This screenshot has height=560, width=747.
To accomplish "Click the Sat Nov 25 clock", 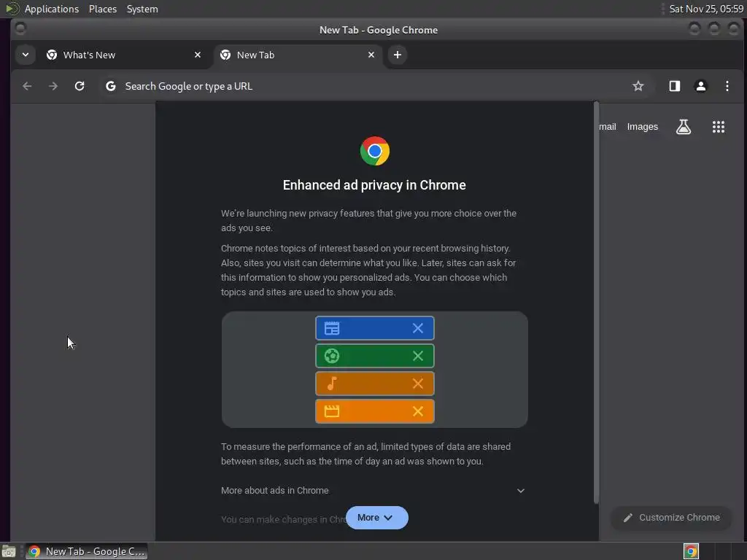I will tap(706, 9).
